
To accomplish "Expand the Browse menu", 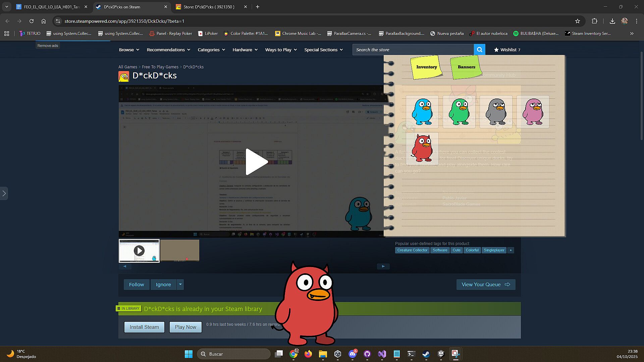I will [x=129, y=50].
